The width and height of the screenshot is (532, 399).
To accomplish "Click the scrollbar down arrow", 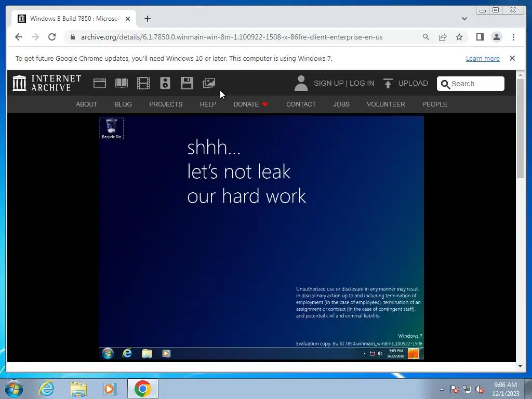I will coord(520,366).
